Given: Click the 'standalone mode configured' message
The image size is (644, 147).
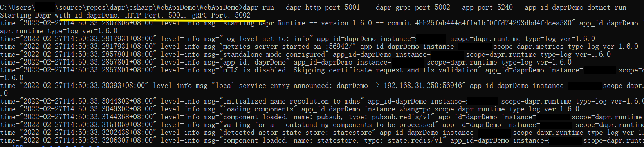Looking at the screenshot, I should coord(274,54).
